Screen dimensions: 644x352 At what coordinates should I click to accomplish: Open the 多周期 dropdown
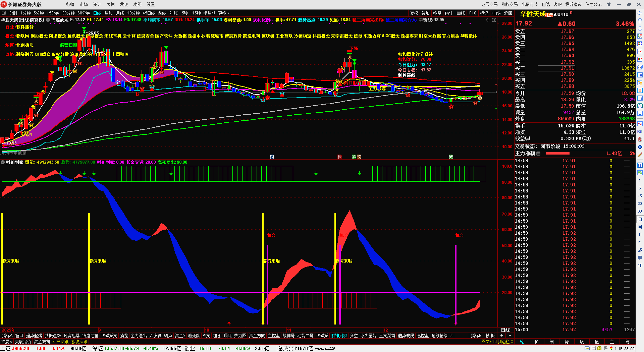[x=209, y=13]
